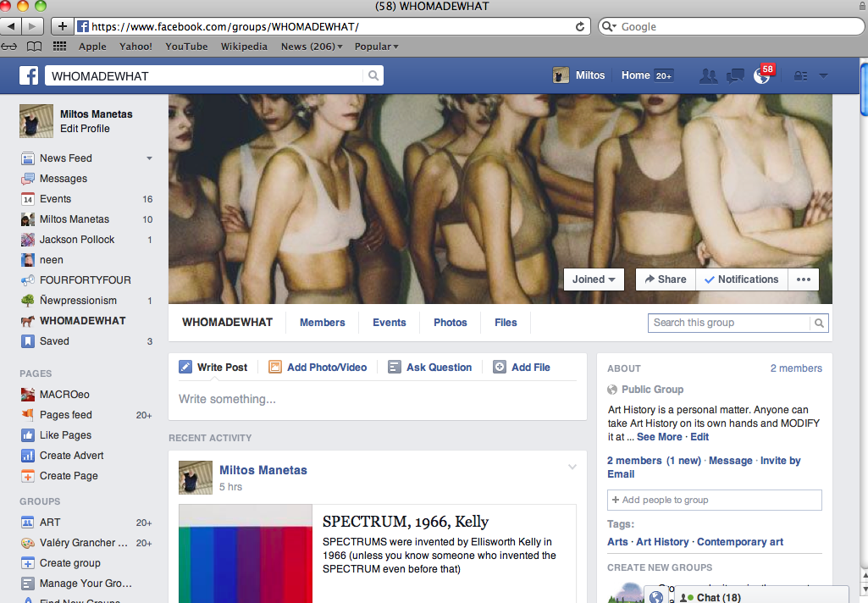Click the Safari forward arrow button

[x=33, y=26]
